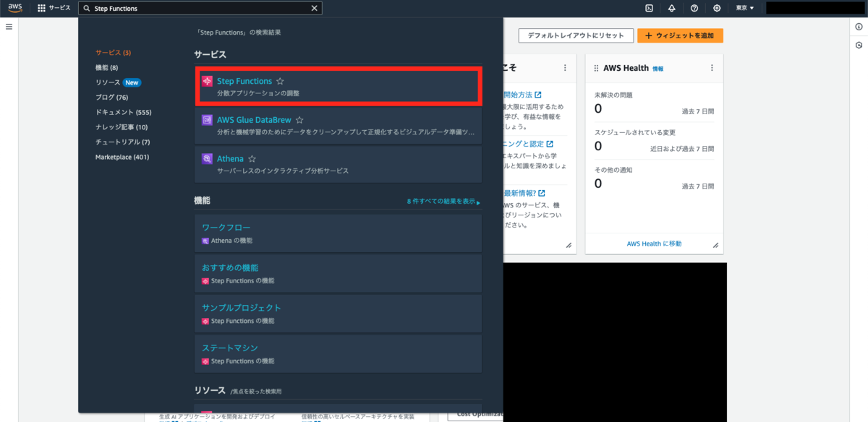Click デフォルトレイアウトにリセット button
868x422 pixels.
[576, 35]
